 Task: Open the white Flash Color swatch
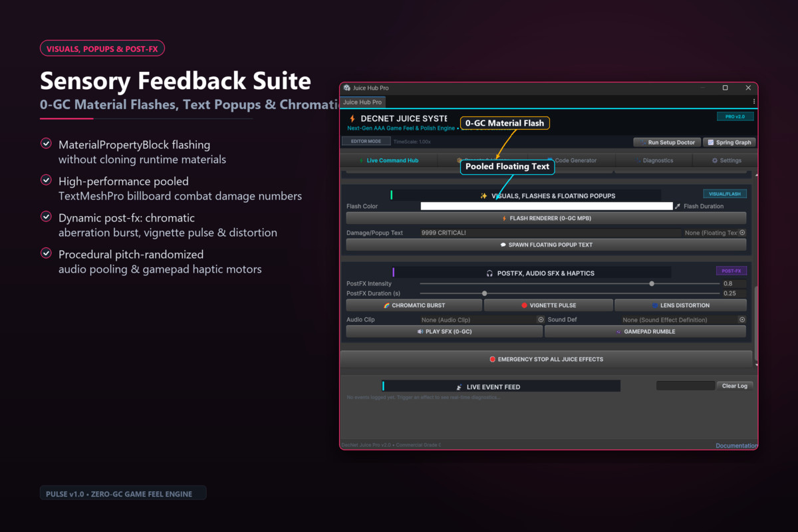pyautogui.click(x=547, y=206)
